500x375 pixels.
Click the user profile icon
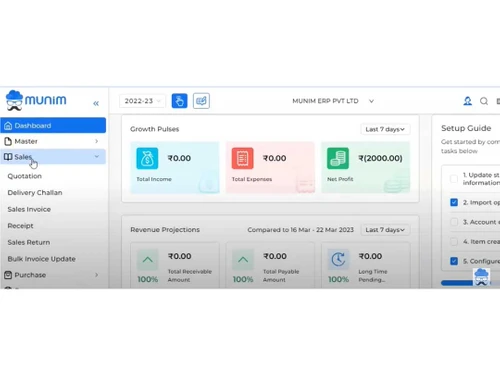[468, 101]
